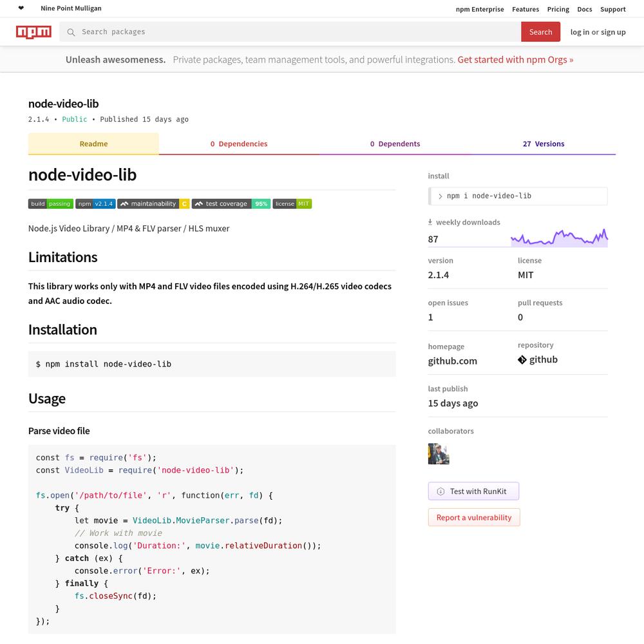
Task: Click the magnifier icon in search bar
Action: click(71, 32)
